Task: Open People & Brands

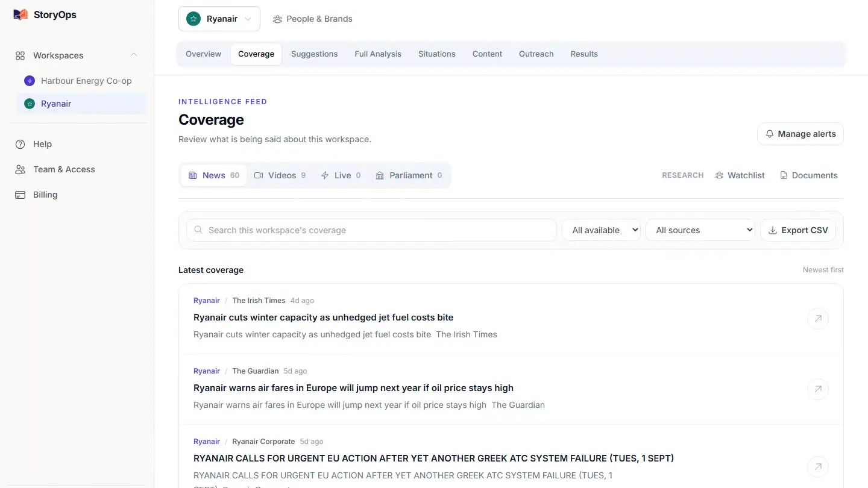Action: 312,19
